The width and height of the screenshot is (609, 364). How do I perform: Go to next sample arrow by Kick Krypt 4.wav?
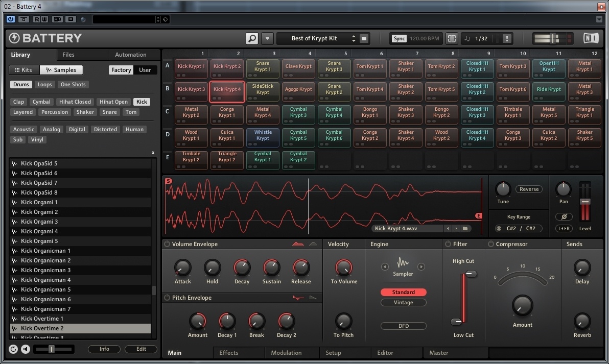[x=456, y=229]
